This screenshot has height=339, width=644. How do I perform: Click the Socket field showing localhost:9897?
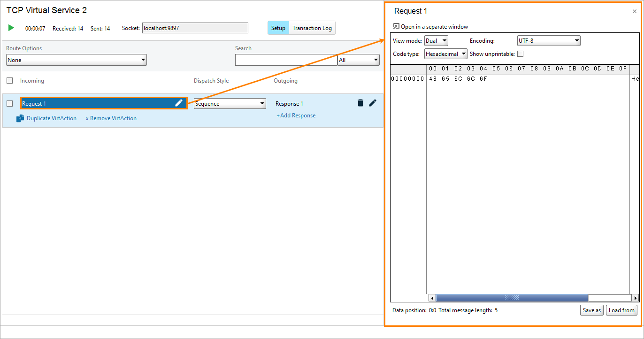click(x=195, y=28)
